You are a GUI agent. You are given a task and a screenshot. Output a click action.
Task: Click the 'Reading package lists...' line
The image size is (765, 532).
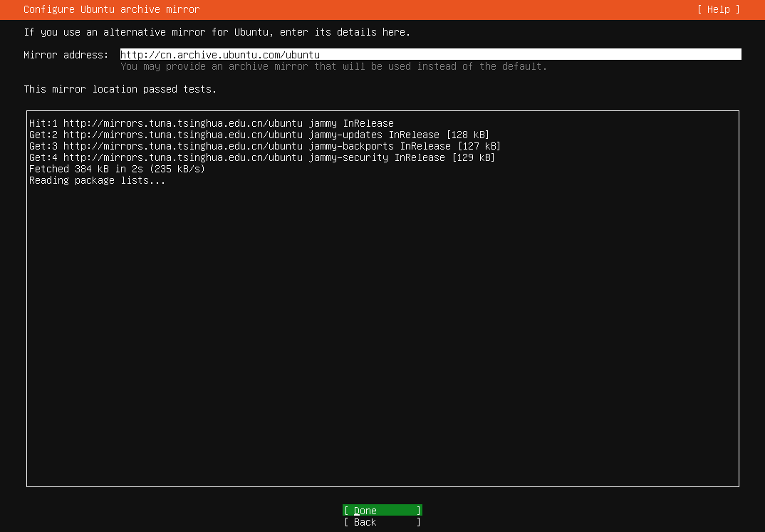pyautogui.click(x=97, y=180)
